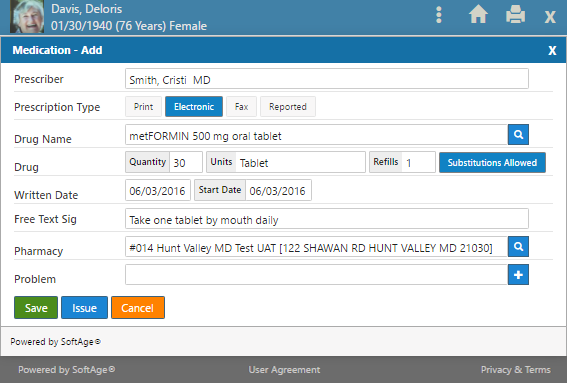Select Fax prescription type

tap(241, 107)
